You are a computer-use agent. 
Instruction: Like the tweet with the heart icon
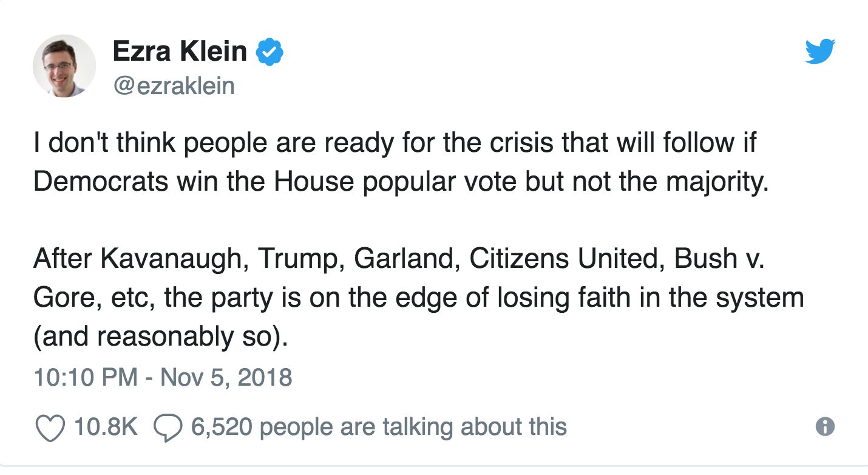(x=50, y=427)
